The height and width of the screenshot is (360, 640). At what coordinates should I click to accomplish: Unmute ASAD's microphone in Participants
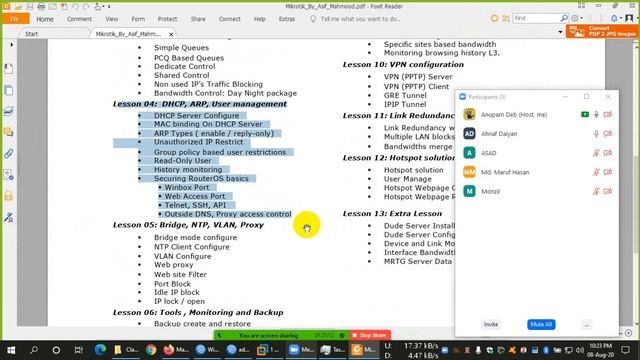click(x=596, y=153)
